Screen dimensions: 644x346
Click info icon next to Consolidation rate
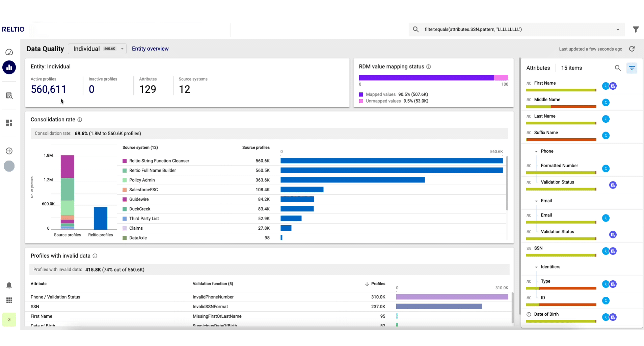tap(80, 120)
